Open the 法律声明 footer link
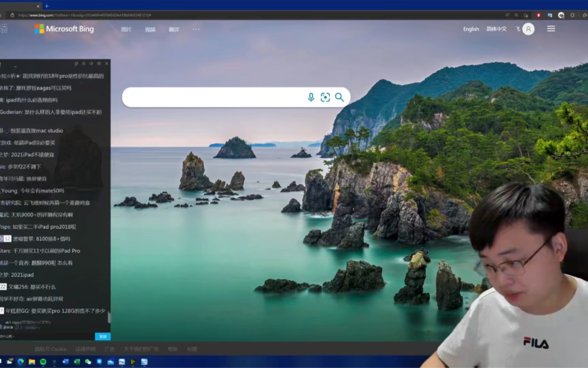Viewport: 588px width, 368px height. tap(85, 349)
